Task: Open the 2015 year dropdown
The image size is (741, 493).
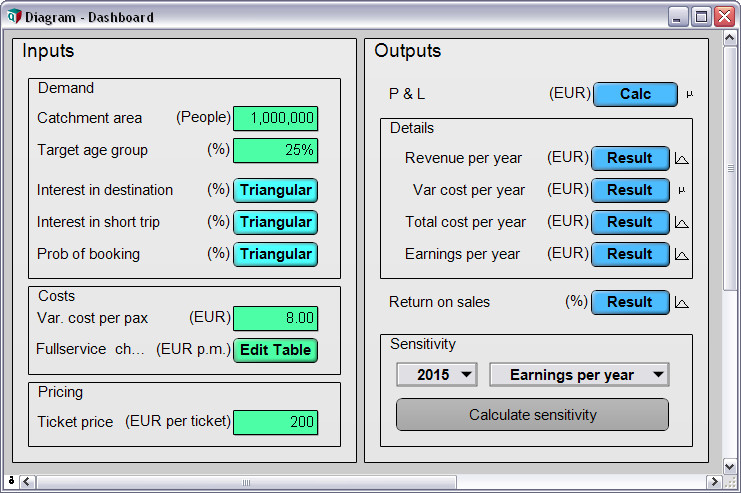Action: [436, 375]
